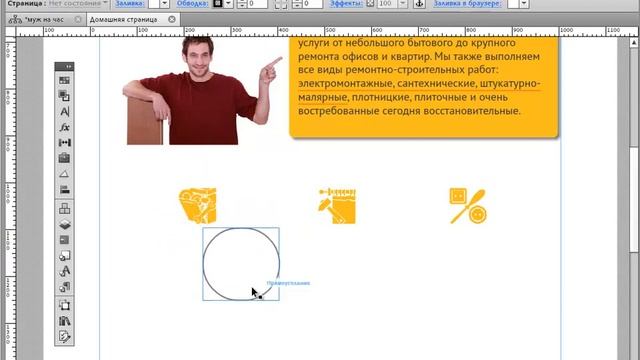Click the effects checkerboard icon
640x360 pixels.
(370, 4)
